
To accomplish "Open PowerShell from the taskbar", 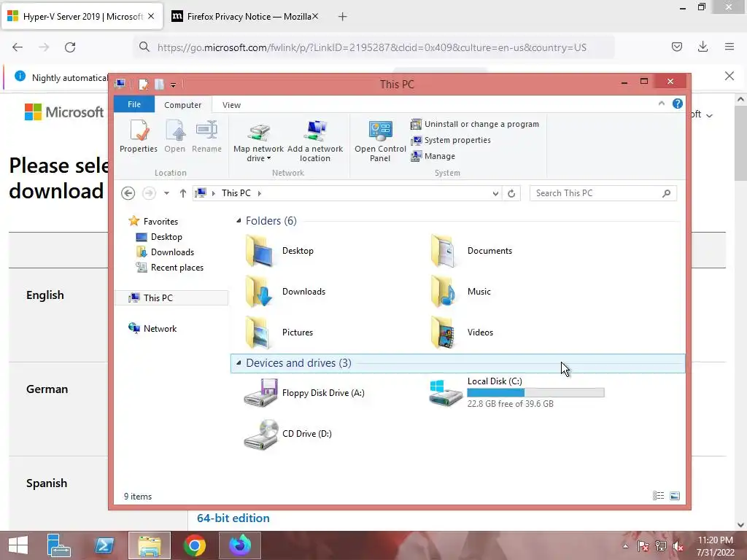I will point(104,545).
